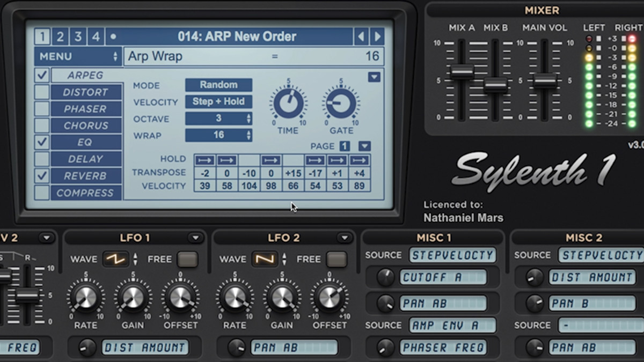Screen dimensions: 644x362
Task: Switch to part tab 3
Action: click(x=78, y=36)
